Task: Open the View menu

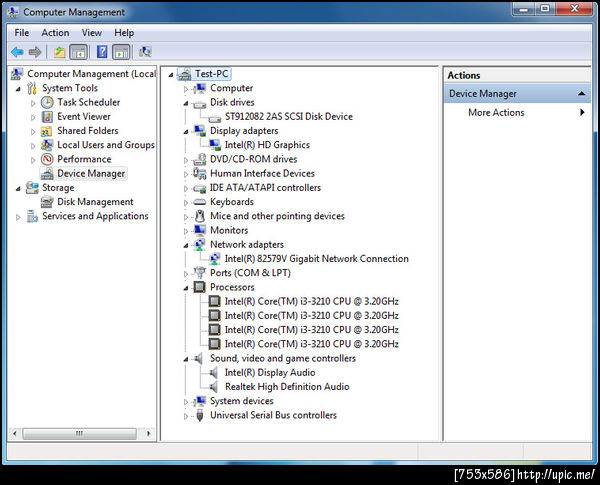Action: [92, 33]
